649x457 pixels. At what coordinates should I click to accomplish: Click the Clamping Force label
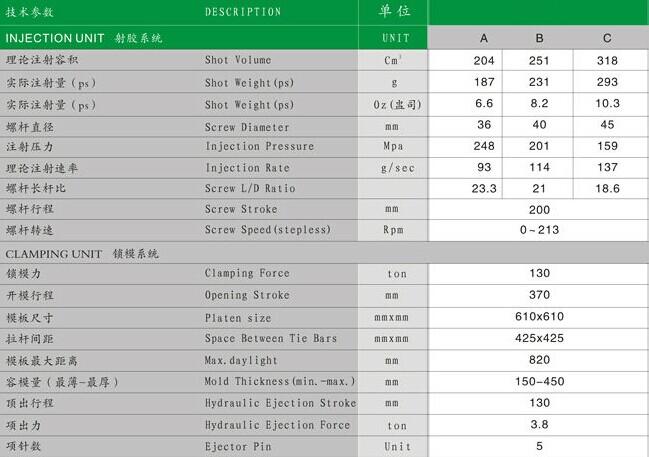pyautogui.click(x=247, y=273)
